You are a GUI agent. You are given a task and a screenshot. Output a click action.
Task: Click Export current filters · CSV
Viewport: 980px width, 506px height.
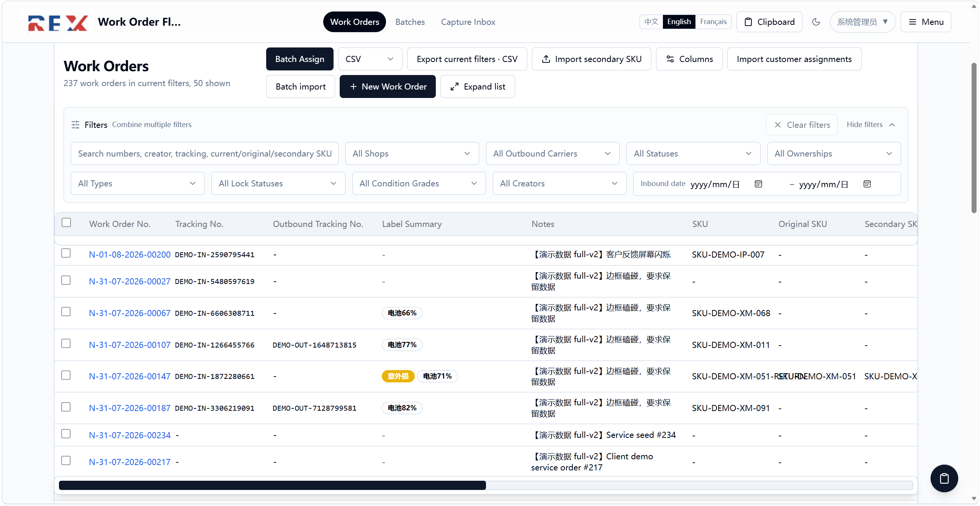coord(467,59)
